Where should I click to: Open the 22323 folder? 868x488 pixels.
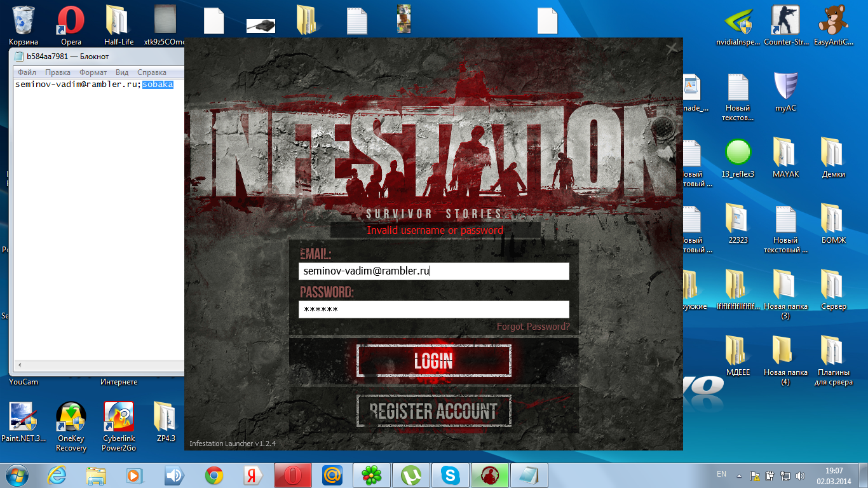pos(738,224)
